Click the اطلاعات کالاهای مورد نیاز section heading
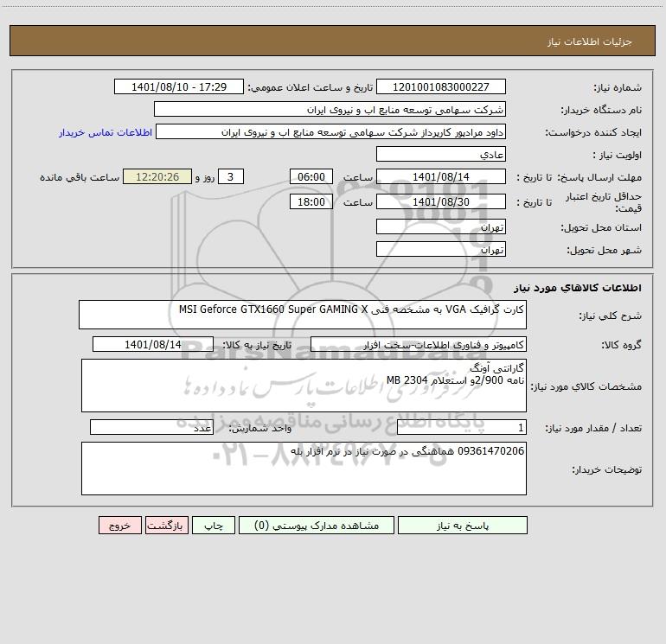 click(578, 288)
